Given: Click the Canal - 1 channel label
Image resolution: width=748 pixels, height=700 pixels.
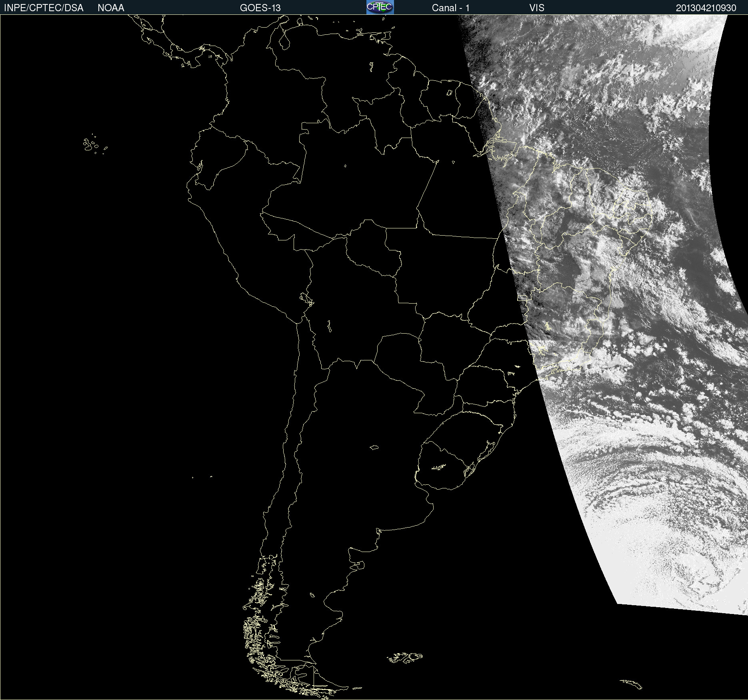Looking at the screenshot, I should pyautogui.click(x=451, y=8).
